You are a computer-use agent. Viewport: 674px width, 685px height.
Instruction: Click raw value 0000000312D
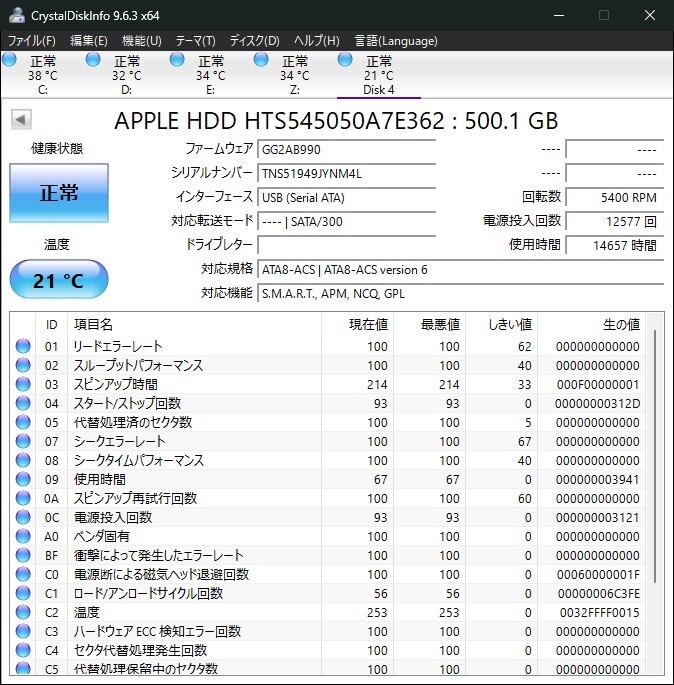pyautogui.click(x=597, y=403)
